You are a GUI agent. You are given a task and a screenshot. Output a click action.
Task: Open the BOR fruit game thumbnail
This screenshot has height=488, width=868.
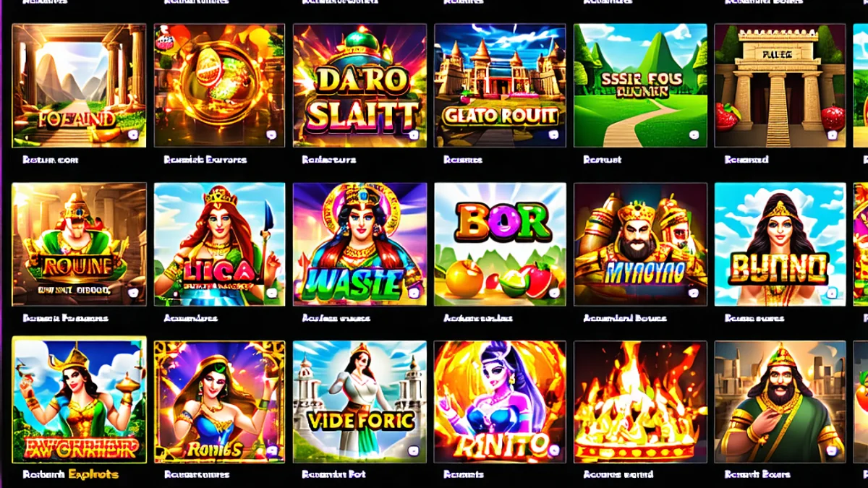click(501, 244)
